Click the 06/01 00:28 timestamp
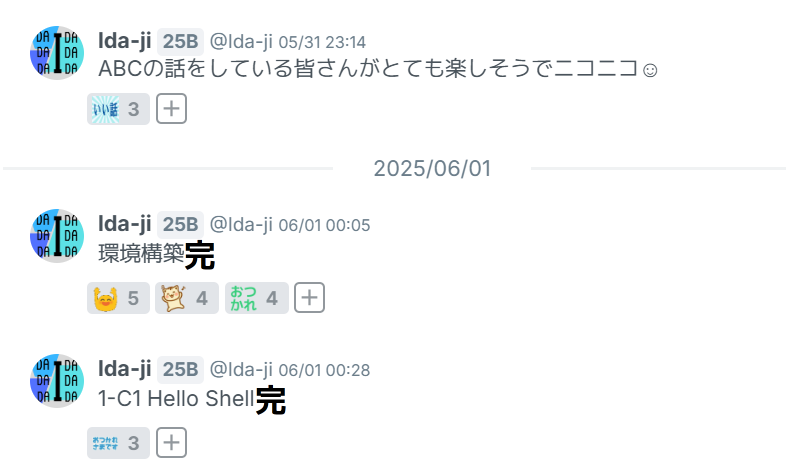The height and width of the screenshot is (476, 786). 324,370
